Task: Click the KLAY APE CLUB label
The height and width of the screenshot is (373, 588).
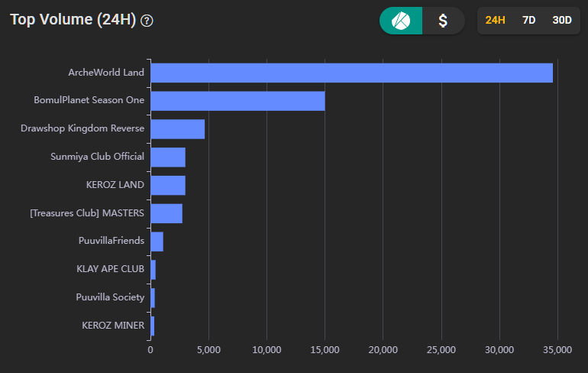Action: (110, 269)
